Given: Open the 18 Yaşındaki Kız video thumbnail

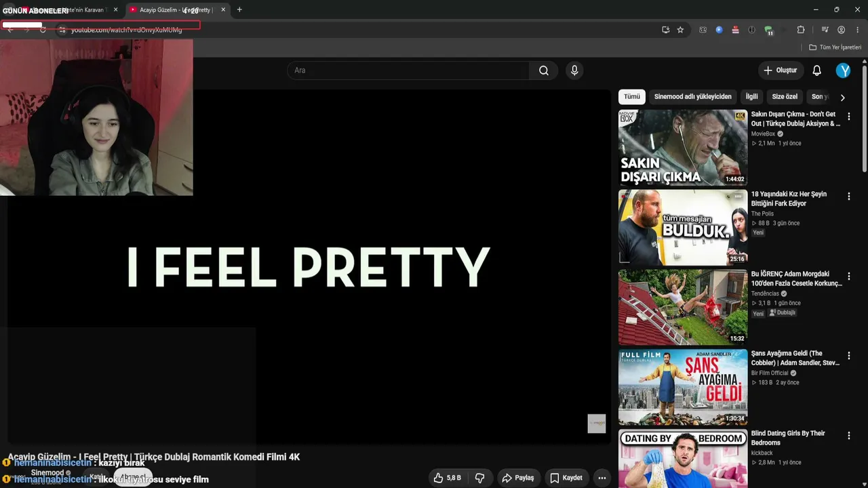Looking at the screenshot, I should tap(683, 227).
